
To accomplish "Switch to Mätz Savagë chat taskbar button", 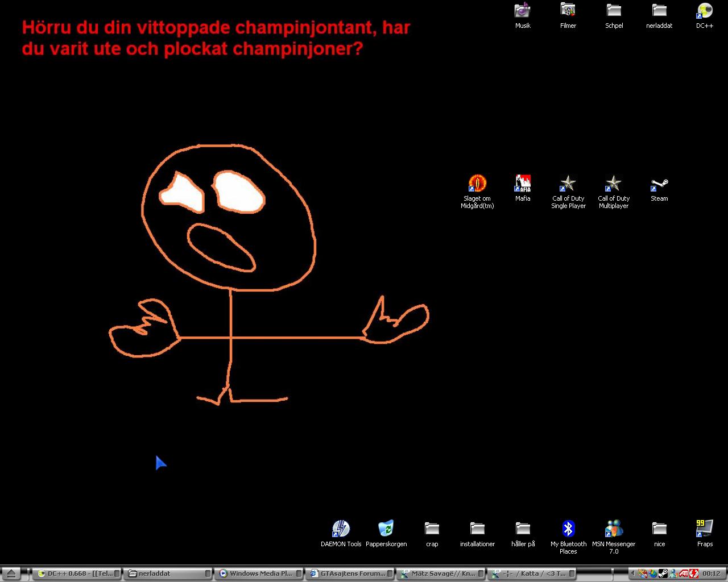I will [x=441, y=573].
